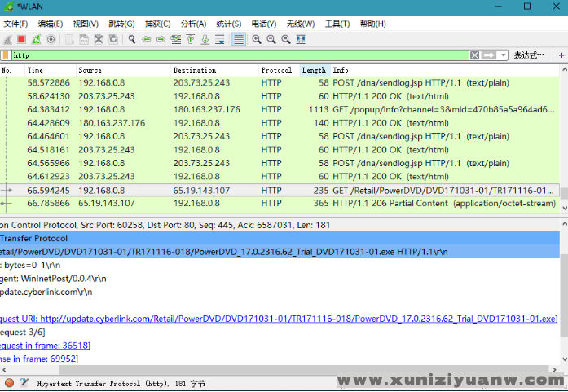Zoom in on packet list text

(x=257, y=39)
